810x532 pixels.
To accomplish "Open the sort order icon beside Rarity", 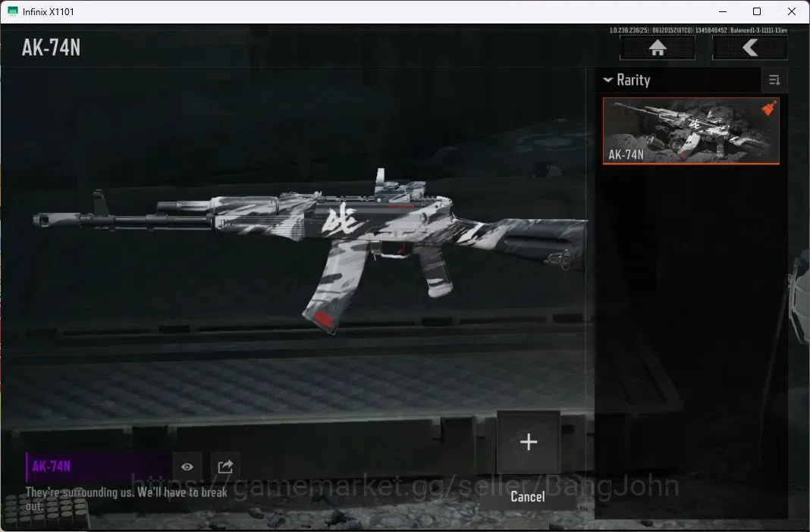I will click(x=774, y=80).
